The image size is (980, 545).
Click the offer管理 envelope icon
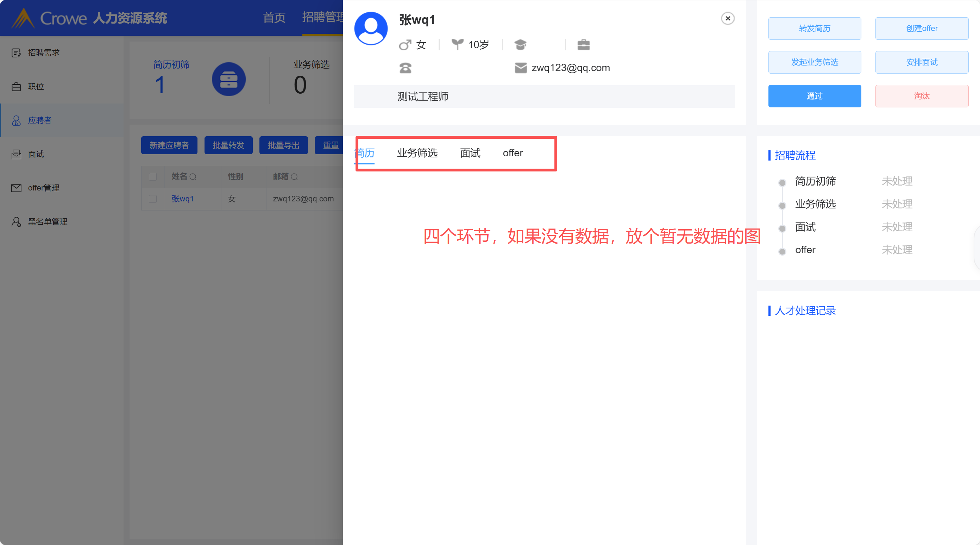(x=16, y=188)
